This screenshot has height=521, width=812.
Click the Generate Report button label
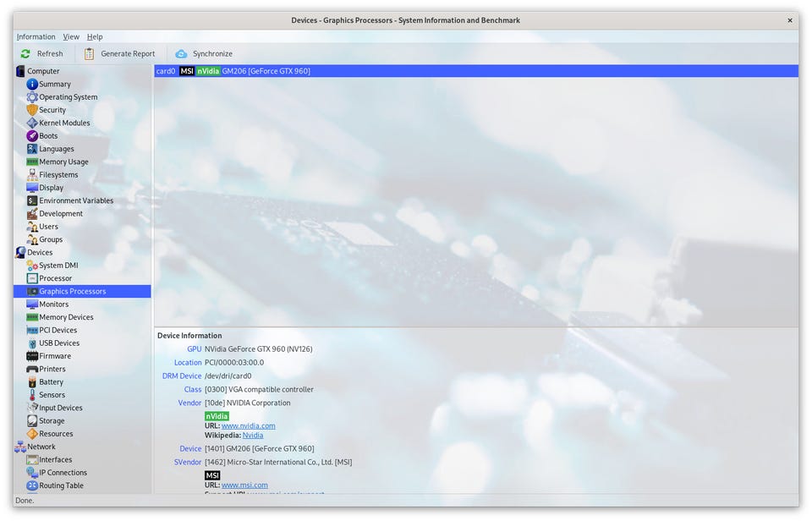click(x=128, y=54)
